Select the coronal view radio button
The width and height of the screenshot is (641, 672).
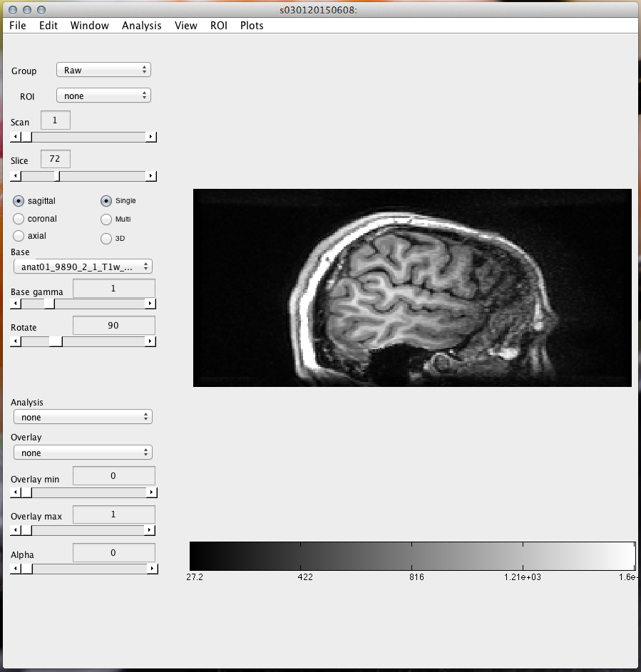(19, 219)
